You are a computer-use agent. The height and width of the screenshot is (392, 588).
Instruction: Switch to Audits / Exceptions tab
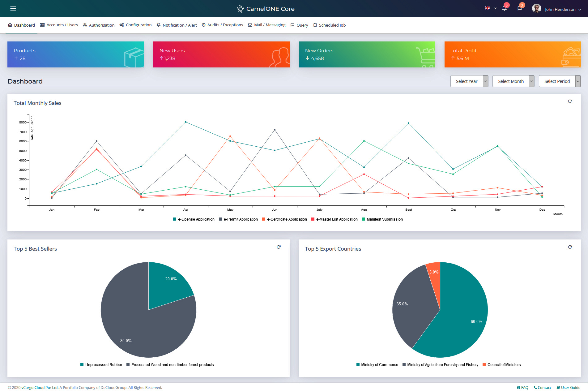coord(222,25)
